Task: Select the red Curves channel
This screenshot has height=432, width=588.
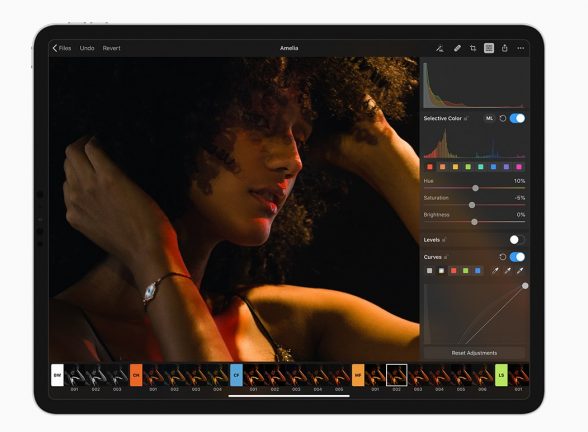Action: 454,271
